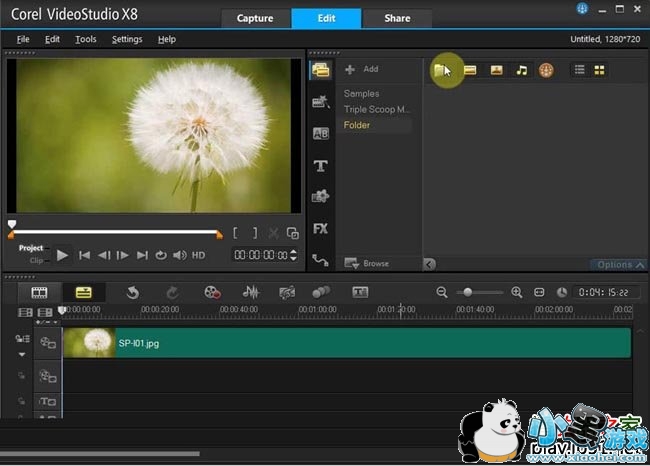
Task: Collapse the library folder list arrow
Action: (x=430, y=264)
